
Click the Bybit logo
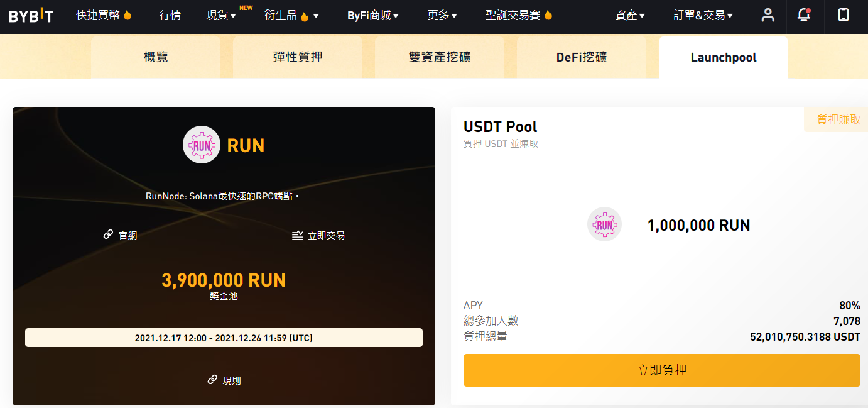tap(31, 16)
